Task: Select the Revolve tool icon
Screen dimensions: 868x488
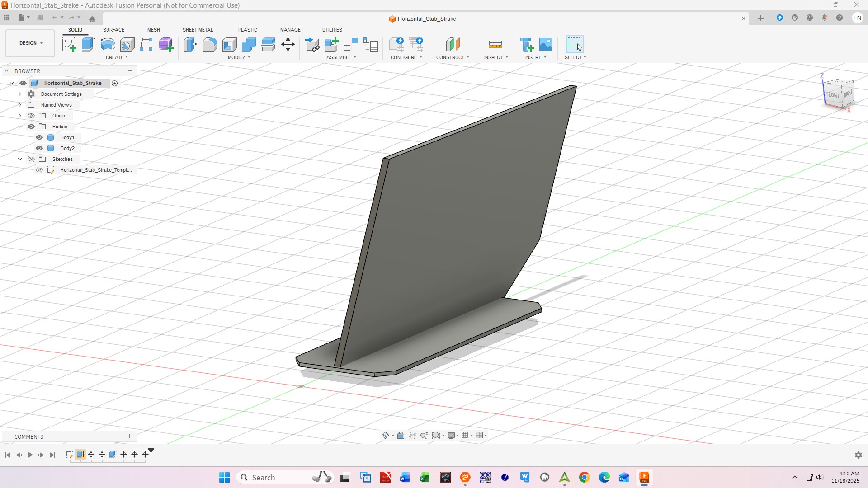Action: [108, 44]
